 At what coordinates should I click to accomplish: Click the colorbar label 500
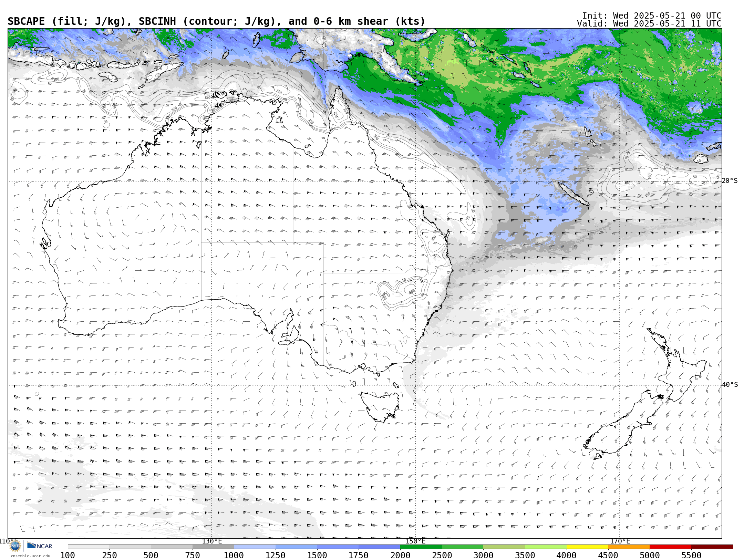pyautogui.click(x=151, y=556)
